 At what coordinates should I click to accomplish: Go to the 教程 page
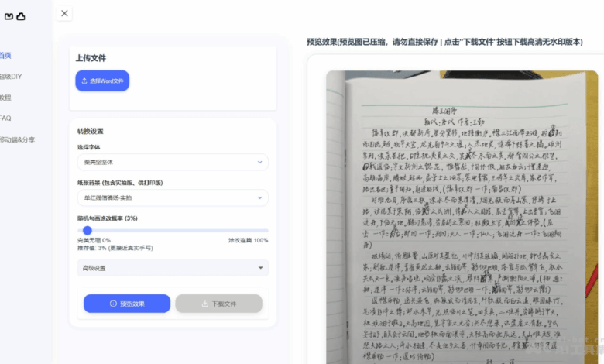(5, 98)
